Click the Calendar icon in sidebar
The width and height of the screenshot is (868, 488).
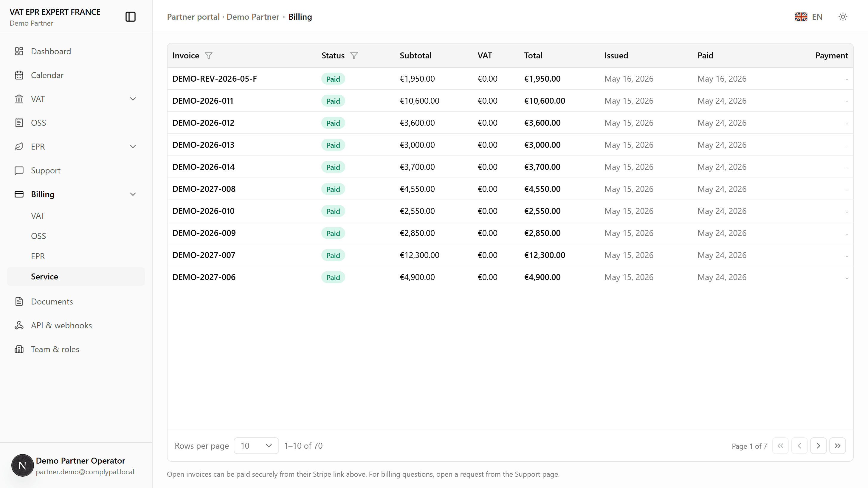[x=19, y=75]
